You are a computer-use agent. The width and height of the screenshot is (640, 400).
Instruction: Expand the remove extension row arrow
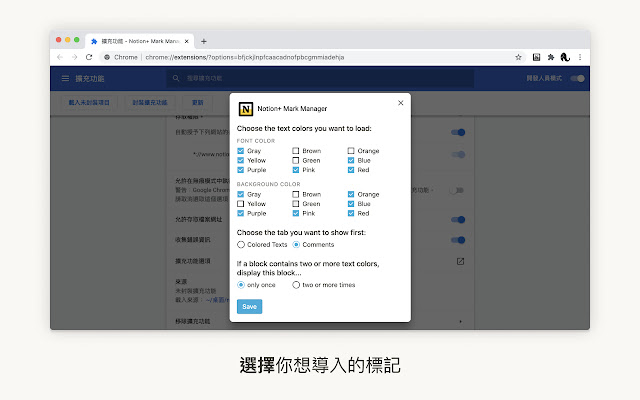460,321
